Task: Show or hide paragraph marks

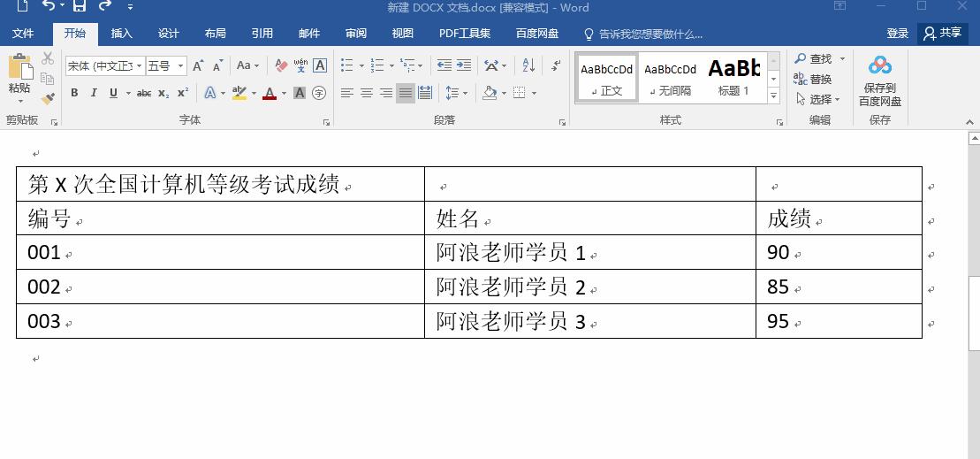Action: pos(556,65)
